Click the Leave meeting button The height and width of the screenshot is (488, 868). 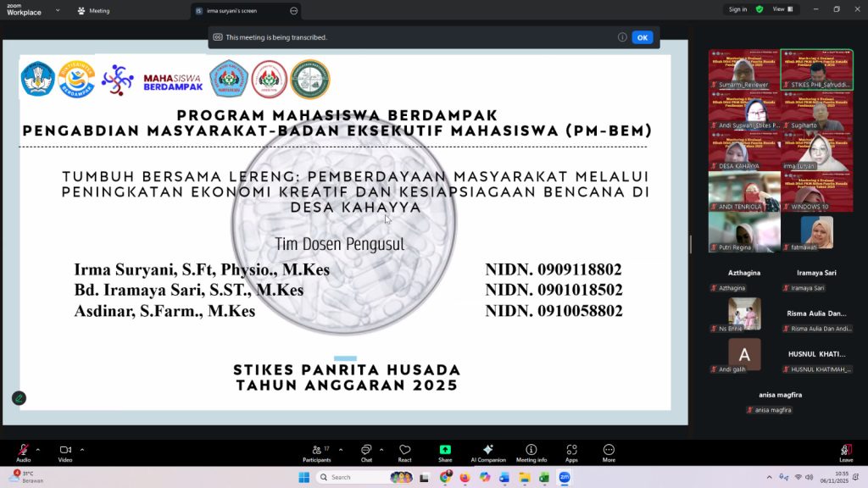pyautogui.click(x=845, y=452)
